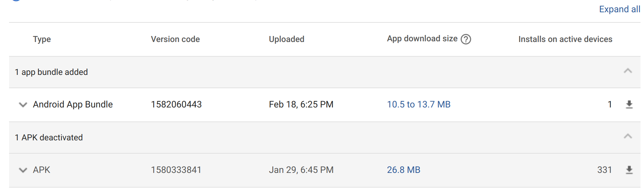Click the Expand all link
Viewport: 644px width, 196px height.
pos(620,9)
